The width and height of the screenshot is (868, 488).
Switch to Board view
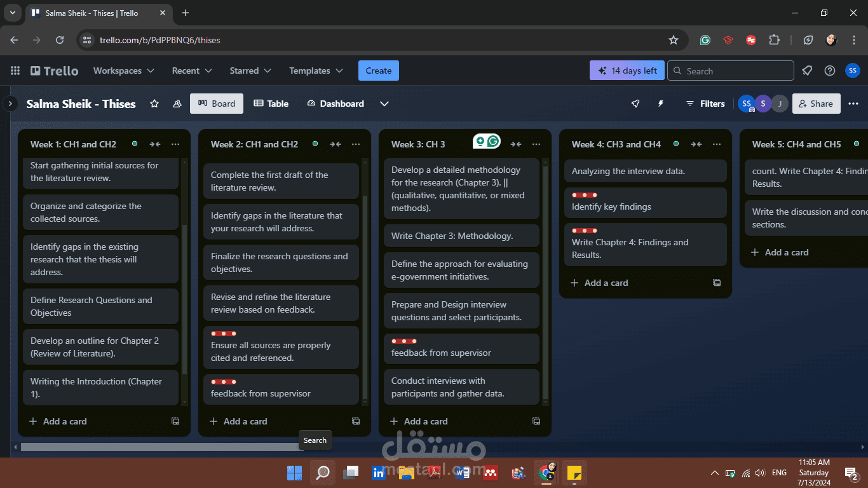(217, 104)
